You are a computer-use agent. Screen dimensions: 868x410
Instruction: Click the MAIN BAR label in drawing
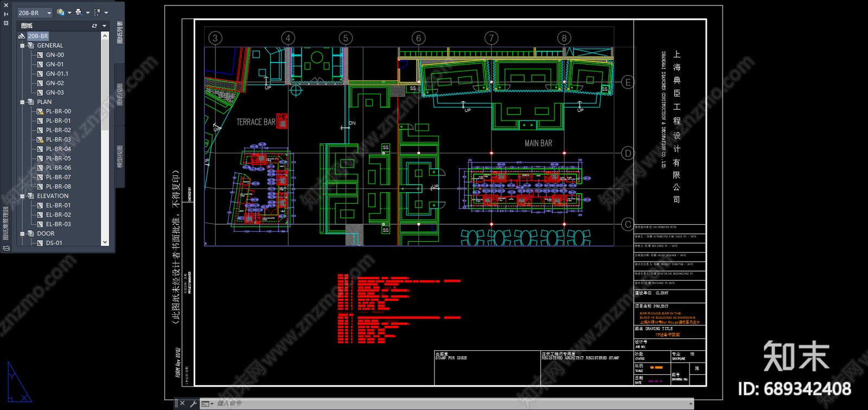pos(538,143)
